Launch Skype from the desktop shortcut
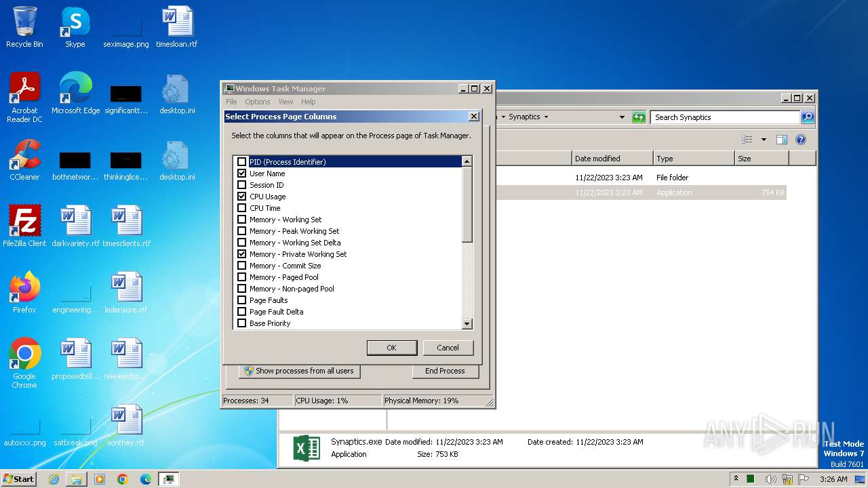This screenshot has height=488, width=868. click(x=75, y=27)
